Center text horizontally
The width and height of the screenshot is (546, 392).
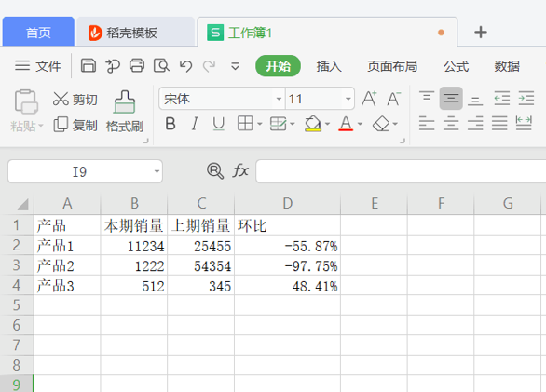(x=451, y=123)
